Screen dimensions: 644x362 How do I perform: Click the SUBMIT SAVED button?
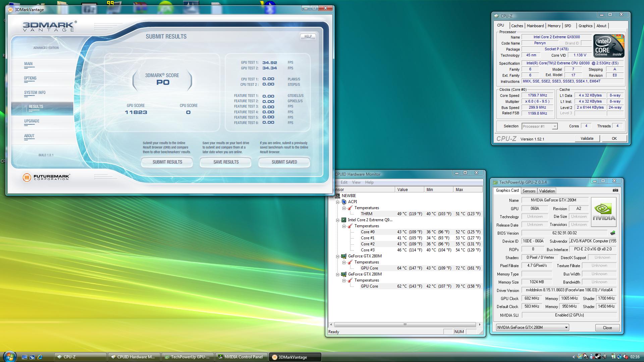pos(284,162)
